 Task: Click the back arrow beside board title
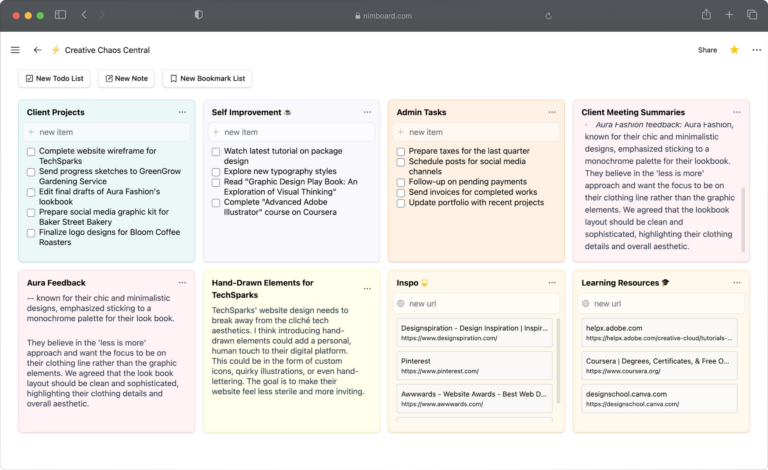pos(37,50)
